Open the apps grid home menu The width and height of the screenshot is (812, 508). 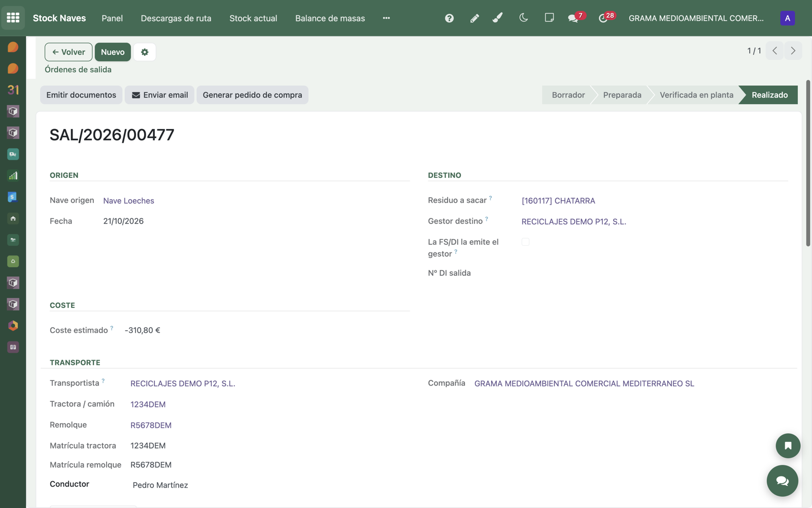tap(13, 18)
